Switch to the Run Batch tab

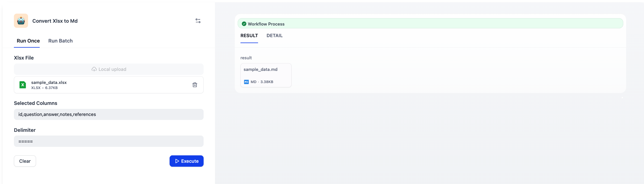[60, 41]
